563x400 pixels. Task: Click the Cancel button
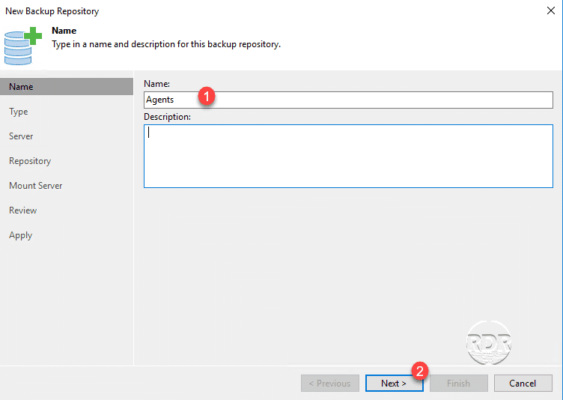coord(523,383)
